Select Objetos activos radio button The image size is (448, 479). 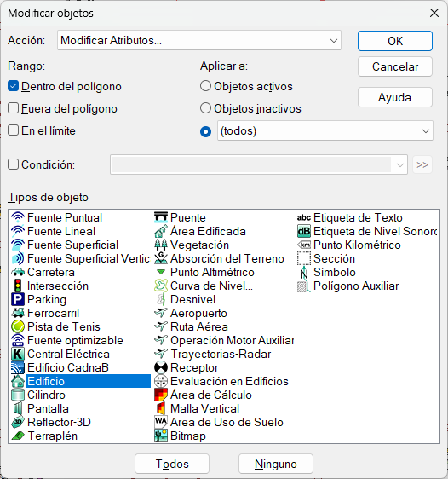click(205, 86)
